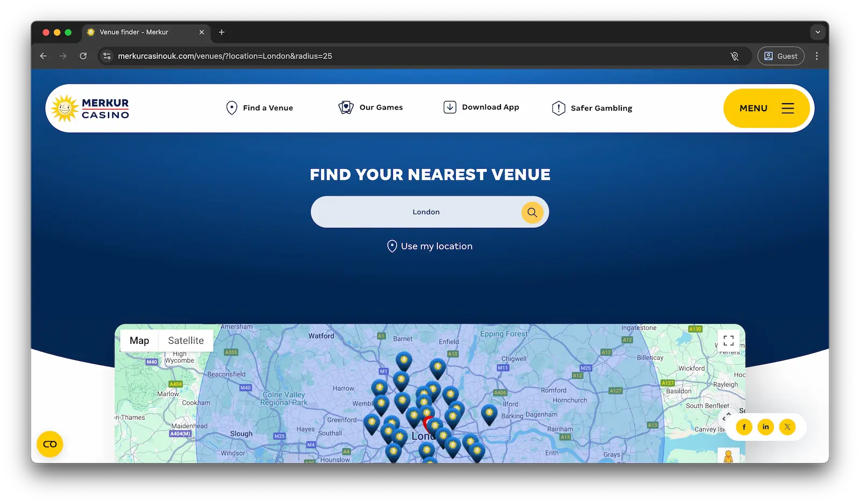Screen dimensions: 860x504
Task: Close the Venue finder tab
Action: tap(202, 32)
